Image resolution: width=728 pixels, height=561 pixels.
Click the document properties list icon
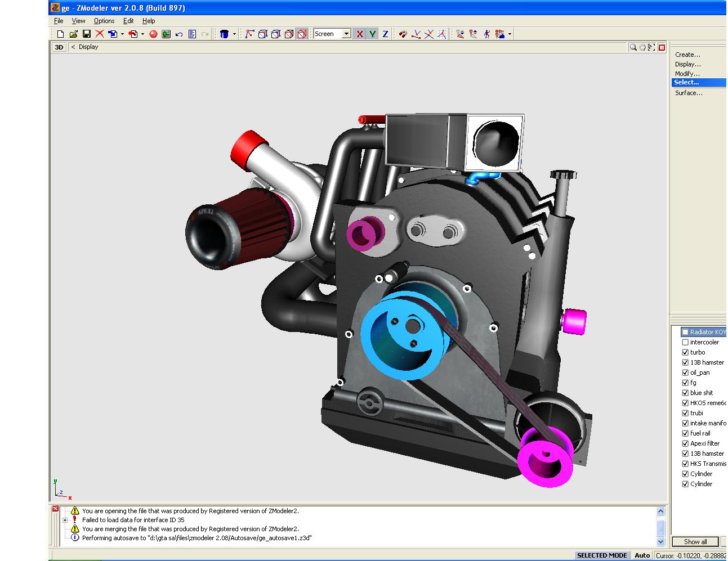click(192, 34)
